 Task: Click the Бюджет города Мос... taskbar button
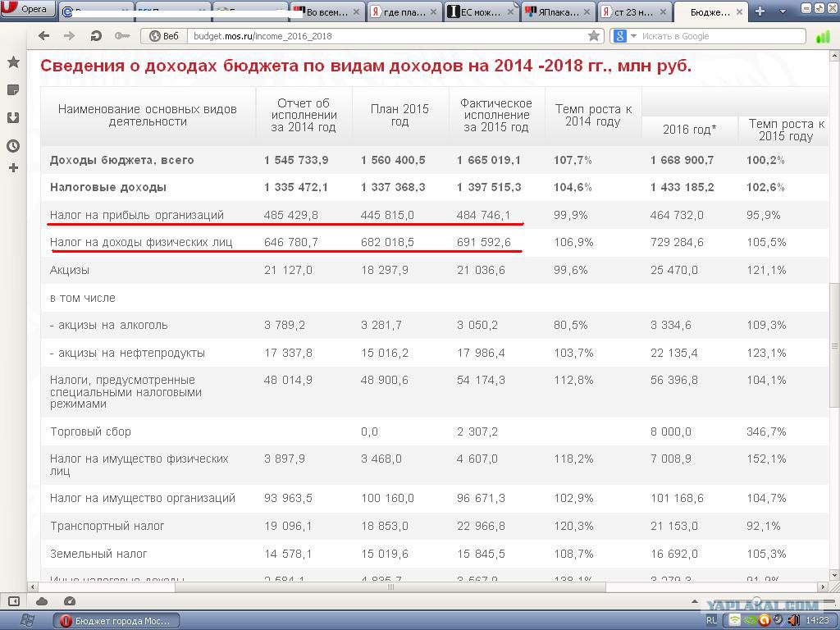click(x=116, y=621)
